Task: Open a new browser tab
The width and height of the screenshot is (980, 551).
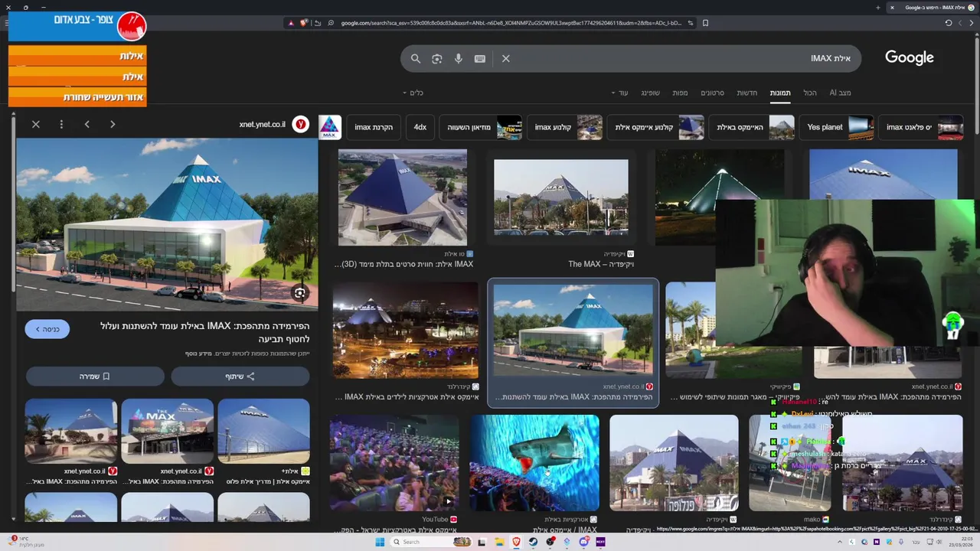Action: point(878,8)
